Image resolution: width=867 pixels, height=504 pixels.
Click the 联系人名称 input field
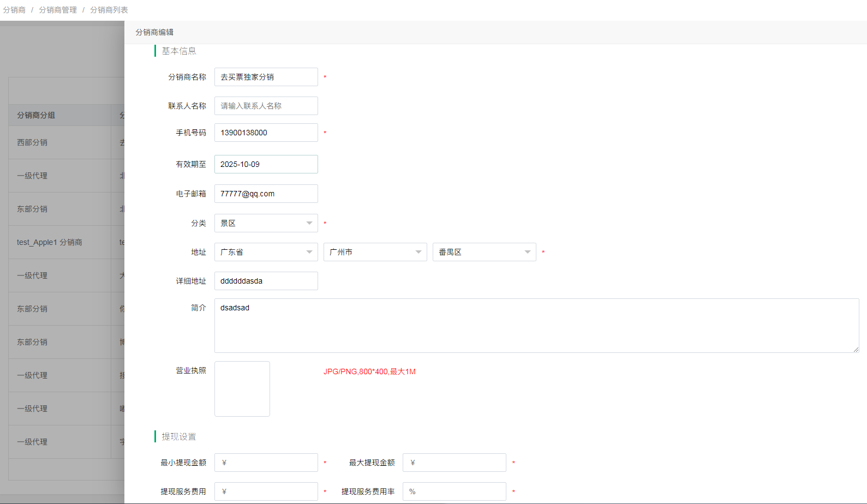point(266,106)
